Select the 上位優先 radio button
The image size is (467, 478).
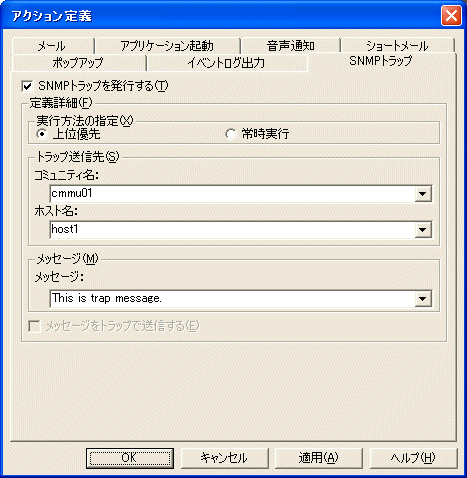[x=42, y=134]
